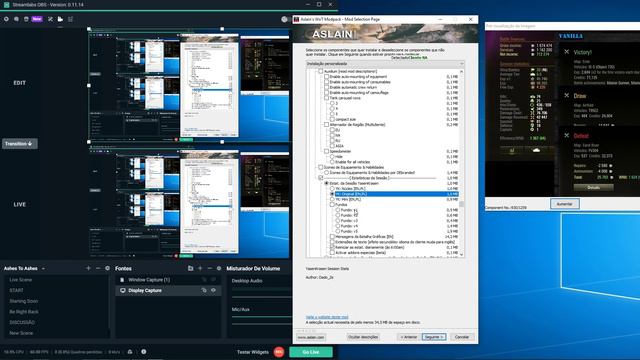Click the bell icon in status bar

pos(130,351)
